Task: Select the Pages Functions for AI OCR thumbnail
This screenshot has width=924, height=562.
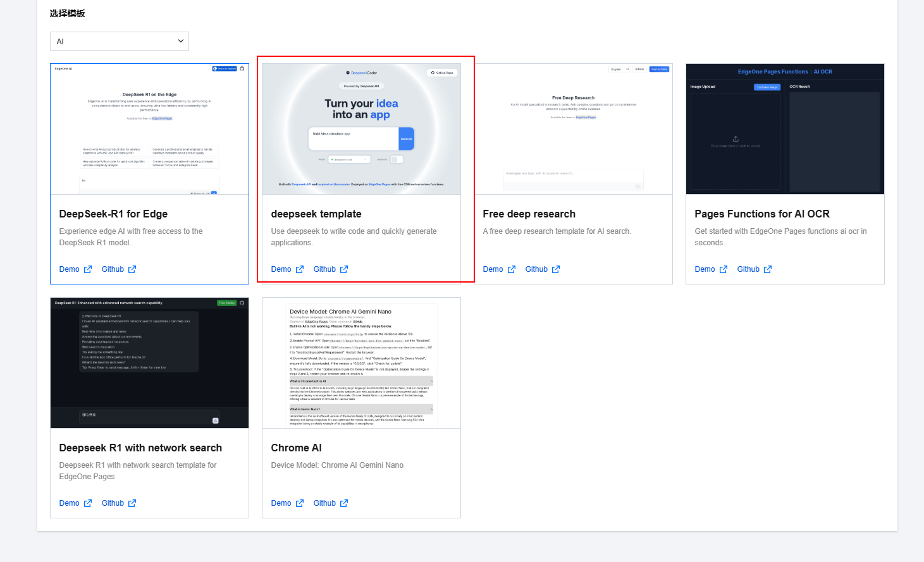Action: (785, 129)
